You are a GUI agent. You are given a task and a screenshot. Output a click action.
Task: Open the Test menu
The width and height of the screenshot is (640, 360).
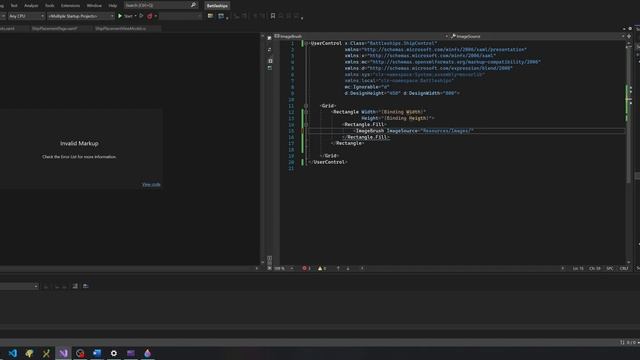14,6
